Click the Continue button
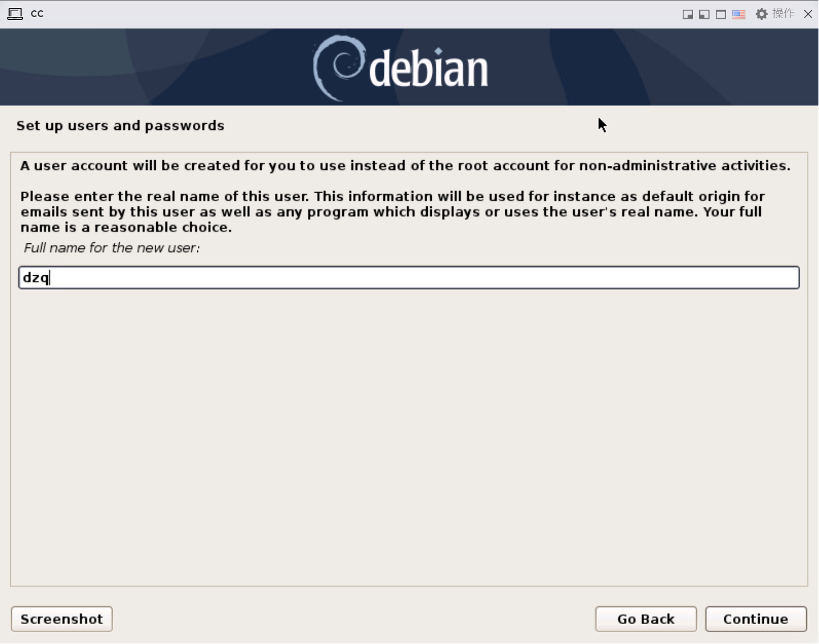Image resolution: width=819 pixels, height=644 pixels. pyautogui.click(x=756, y=619)
